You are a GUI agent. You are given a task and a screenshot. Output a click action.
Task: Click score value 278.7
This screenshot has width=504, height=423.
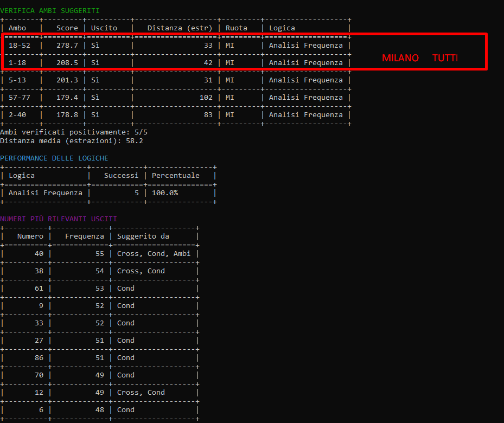(67, 46)
